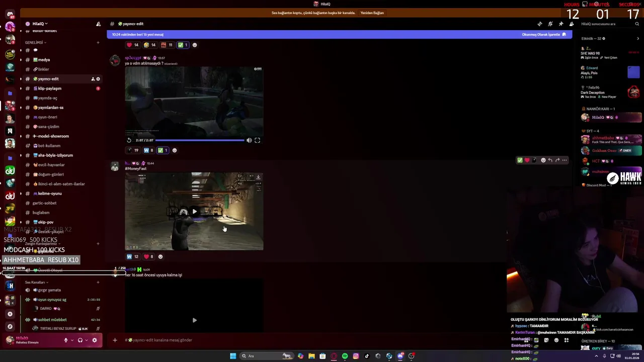Open more options in message hover toolbar
The image size is (644, 362).
pos(565,160)
